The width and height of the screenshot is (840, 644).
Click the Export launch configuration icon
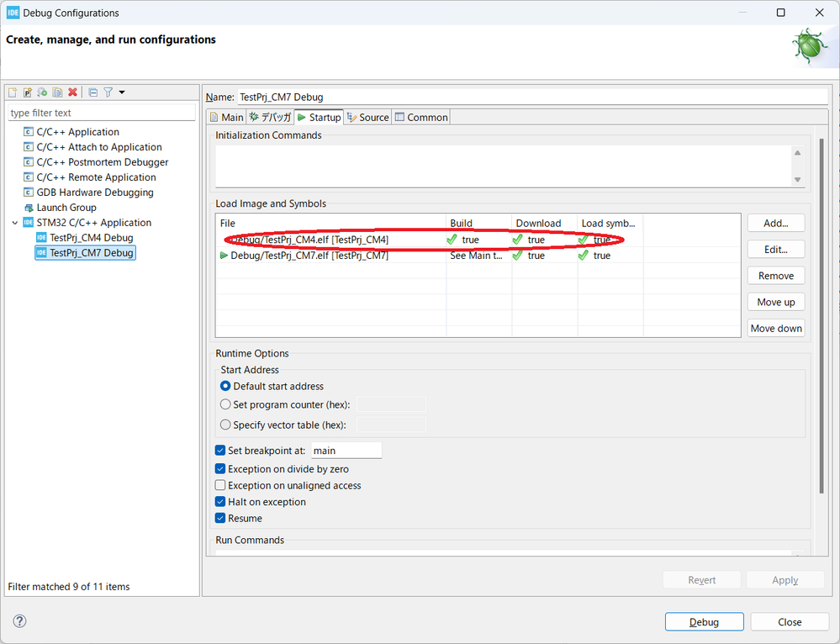(x=42, y=92)
